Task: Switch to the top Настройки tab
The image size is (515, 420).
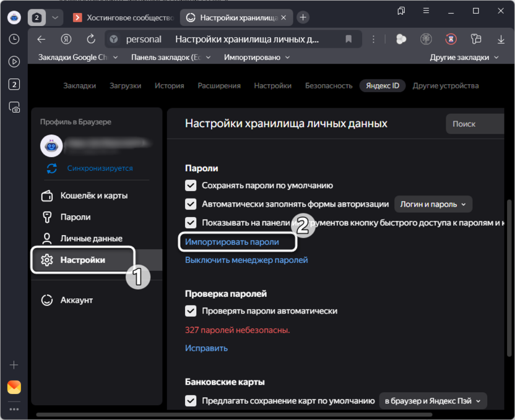Action: [x=272, y=86]
